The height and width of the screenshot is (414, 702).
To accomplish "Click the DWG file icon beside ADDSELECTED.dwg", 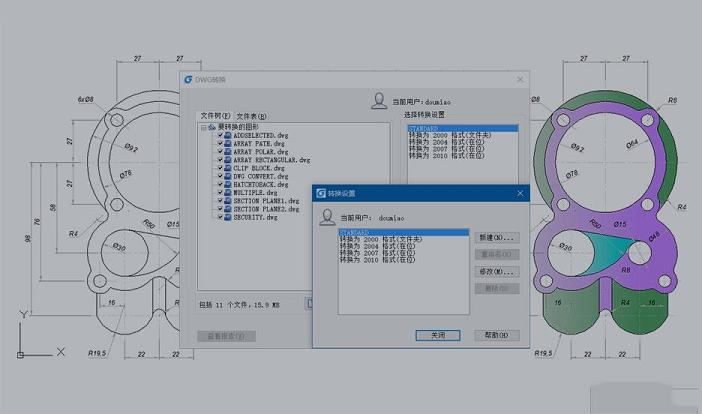I will (x=227, y=135).
